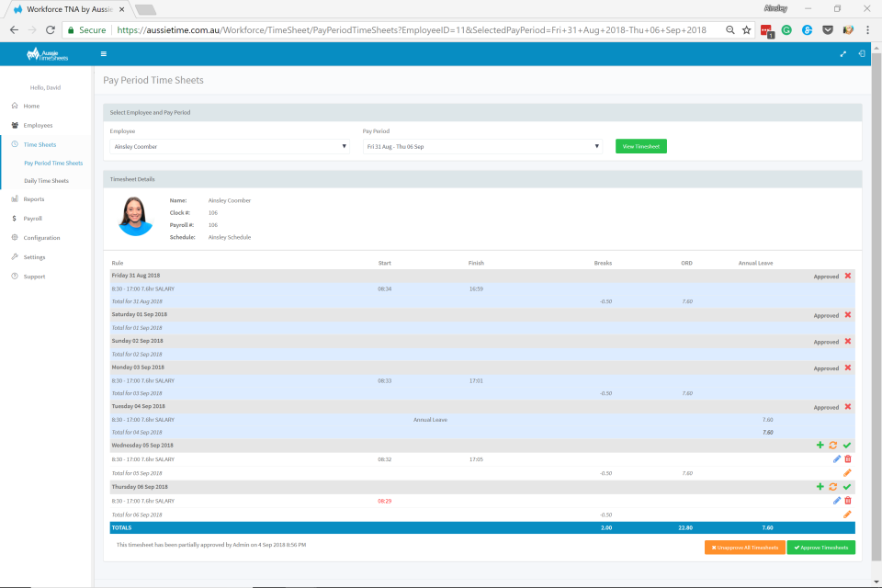Viewport: 882px width, 588px height.
Task: Collapse the Time Sheets section in the sidebar
Action: pos(39,144)
